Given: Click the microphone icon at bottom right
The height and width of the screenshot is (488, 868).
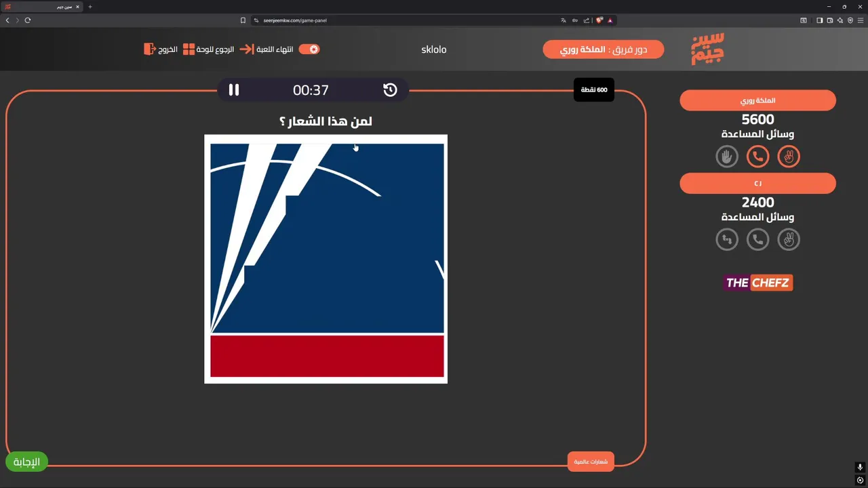Looking at the screenshot, I should (860, 467).
